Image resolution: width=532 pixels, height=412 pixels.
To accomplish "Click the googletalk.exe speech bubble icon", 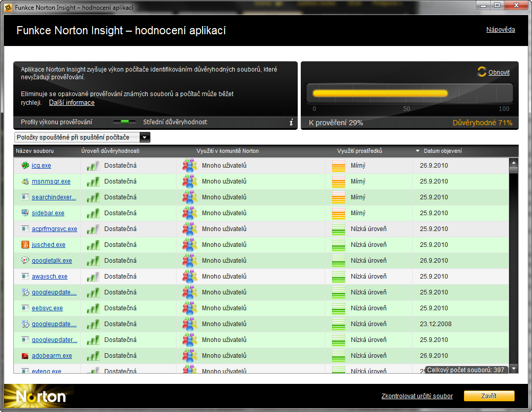I will (x=25, y=261).
